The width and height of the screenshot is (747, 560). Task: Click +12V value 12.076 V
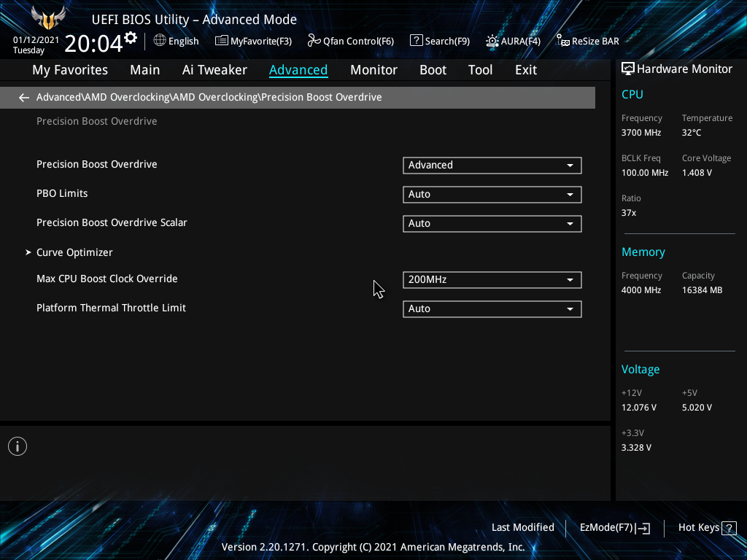click(x=638, y=407)
